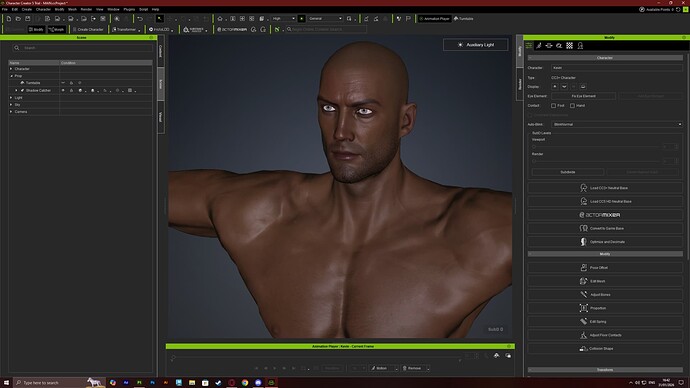Screen dimensions: 690x388
Task: Select the Morph tab icon in Modify panel
Action: pyautogui.click(x=549, y=46)
